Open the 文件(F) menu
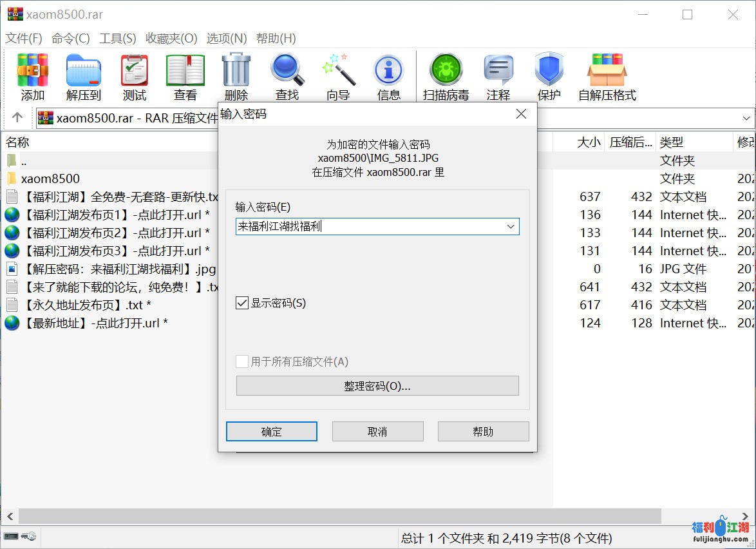This screenshot has height=549, width=756. [x=24, y=39]
